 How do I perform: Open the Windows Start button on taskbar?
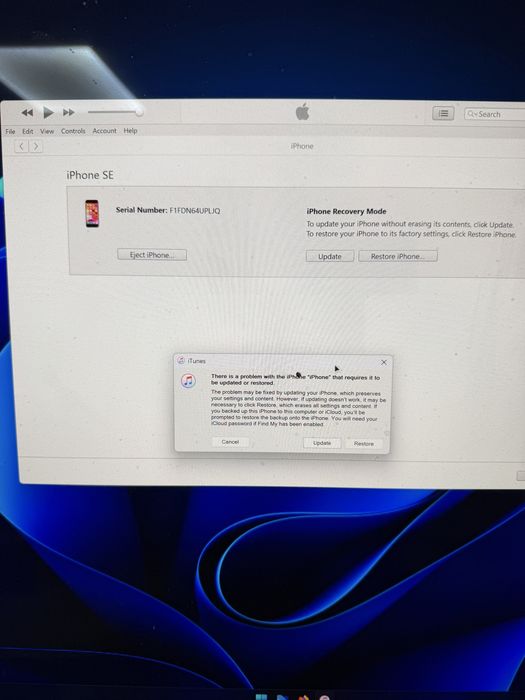(261, 697)
